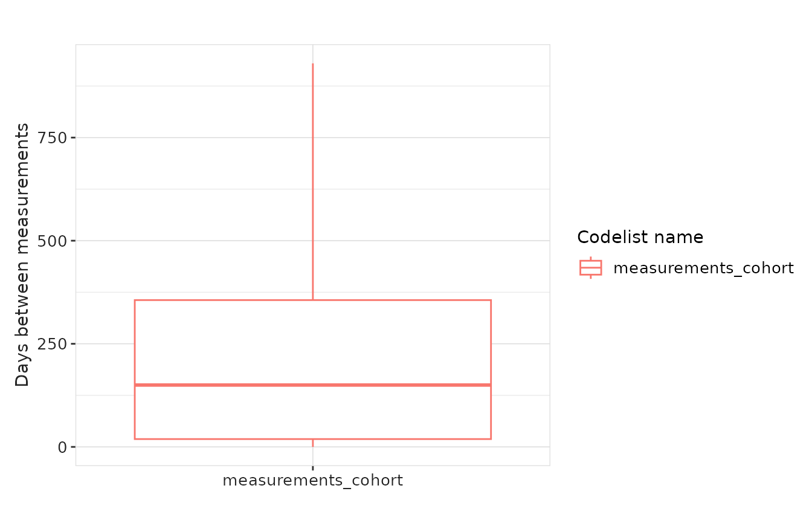Click the right edge of the box
The height and width of the screenshot is (523, 812).
(x=491, y=369)
